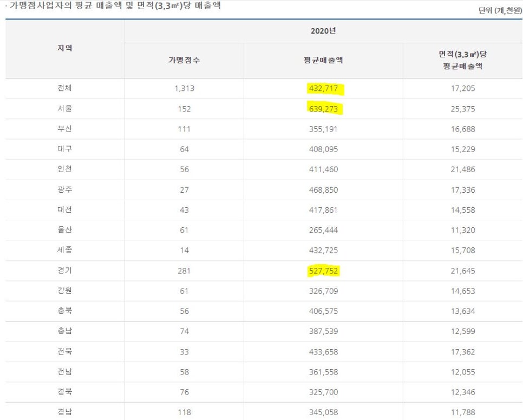Click per-area sales value 17,336
523x420 pixels.
pos(462,190)
